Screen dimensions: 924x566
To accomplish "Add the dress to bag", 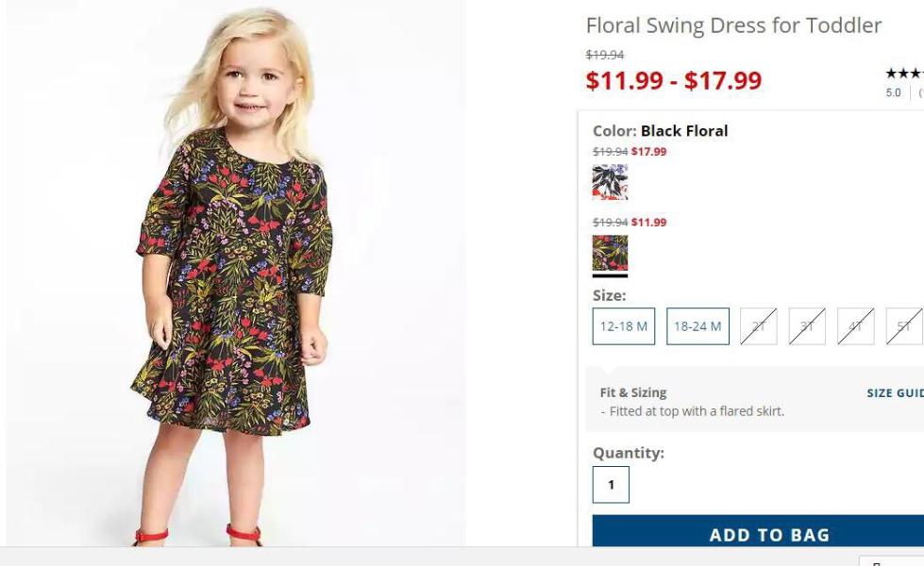I will pyautogui.click(x=758, y=532).
